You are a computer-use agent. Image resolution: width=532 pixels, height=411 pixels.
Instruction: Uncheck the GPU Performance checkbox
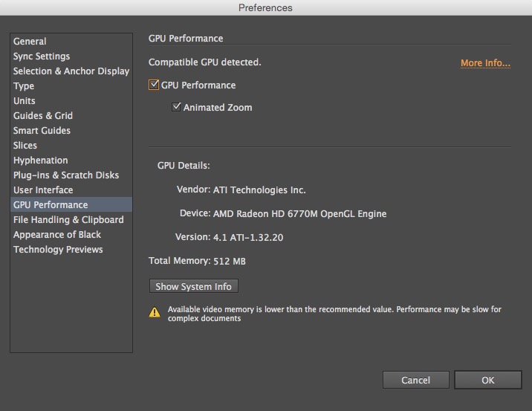pos(154,85)
